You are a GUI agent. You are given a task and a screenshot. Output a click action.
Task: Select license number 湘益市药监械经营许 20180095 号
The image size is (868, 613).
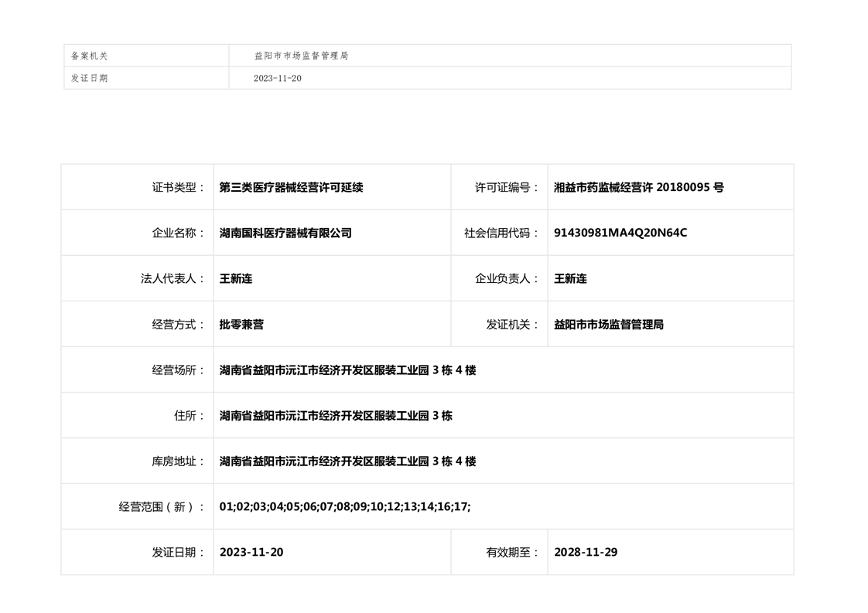(x=638, y=187)
